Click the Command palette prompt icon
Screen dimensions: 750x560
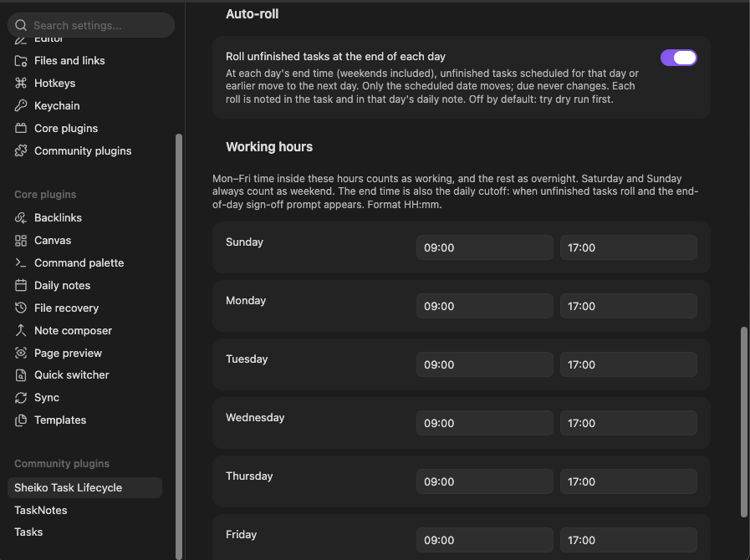21,262
